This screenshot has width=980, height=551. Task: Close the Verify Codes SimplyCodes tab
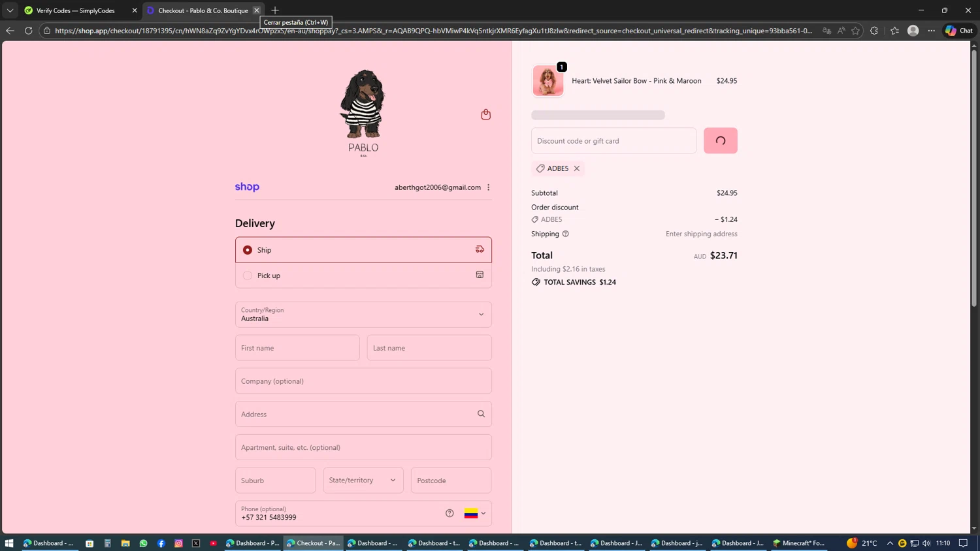pyautogui.click(x=135, y=10)
